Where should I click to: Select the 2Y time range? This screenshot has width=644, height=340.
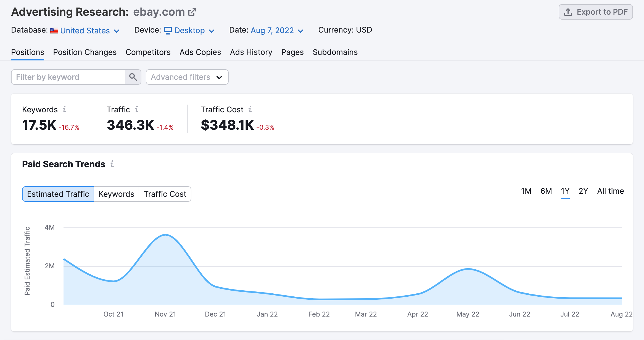coord(583,191)
